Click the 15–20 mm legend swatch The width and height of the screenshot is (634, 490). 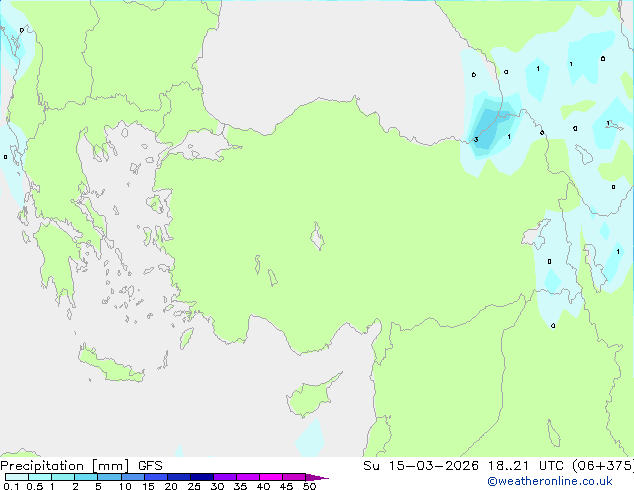point(155,477)
